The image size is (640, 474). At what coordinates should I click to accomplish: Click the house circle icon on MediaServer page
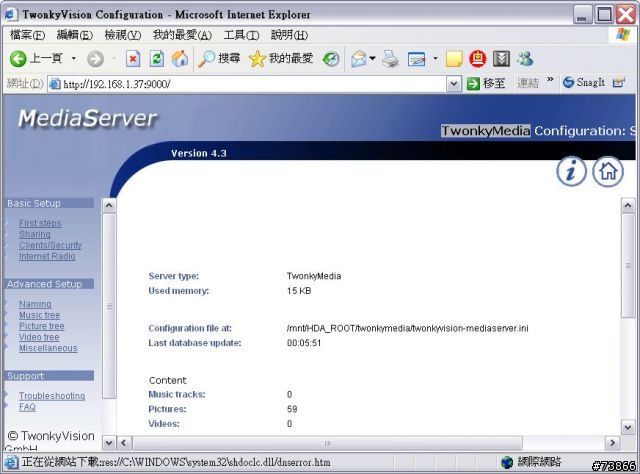coord(608,171)
